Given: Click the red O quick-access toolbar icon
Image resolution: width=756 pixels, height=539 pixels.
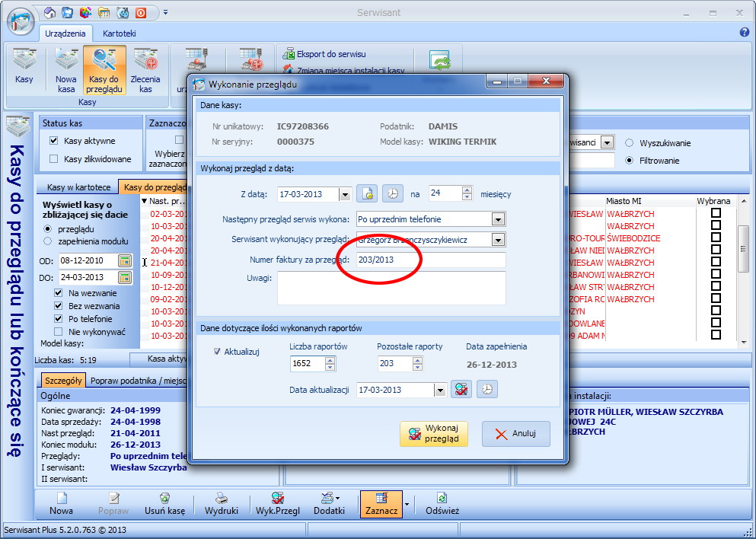Looking at the screenshot, I should 141,12.
